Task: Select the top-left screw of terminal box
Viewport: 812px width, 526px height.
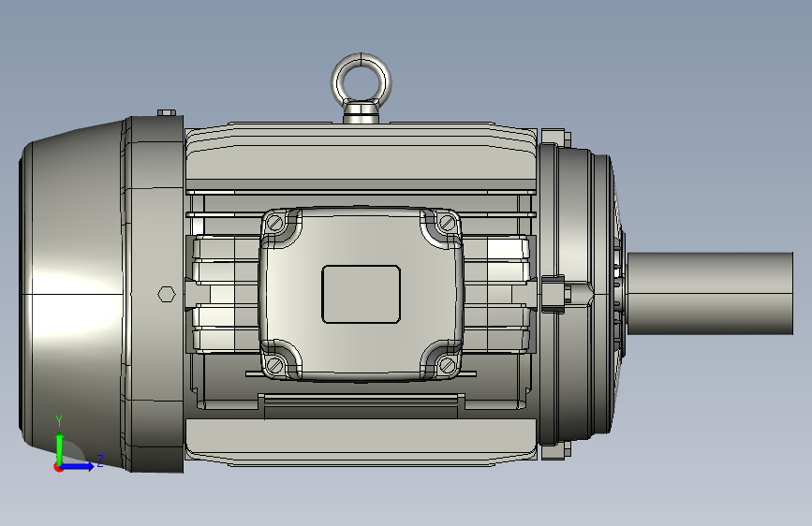Action: coord(275,224)
